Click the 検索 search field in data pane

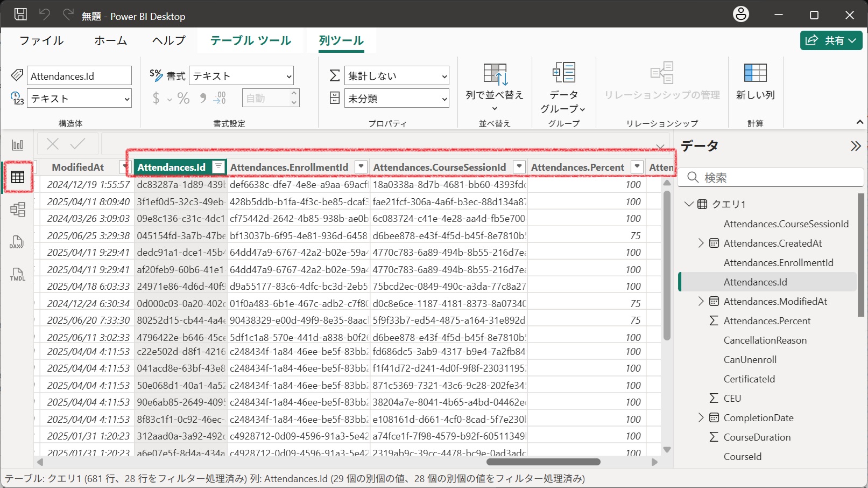pyautogui.click(x=770, y=177)
